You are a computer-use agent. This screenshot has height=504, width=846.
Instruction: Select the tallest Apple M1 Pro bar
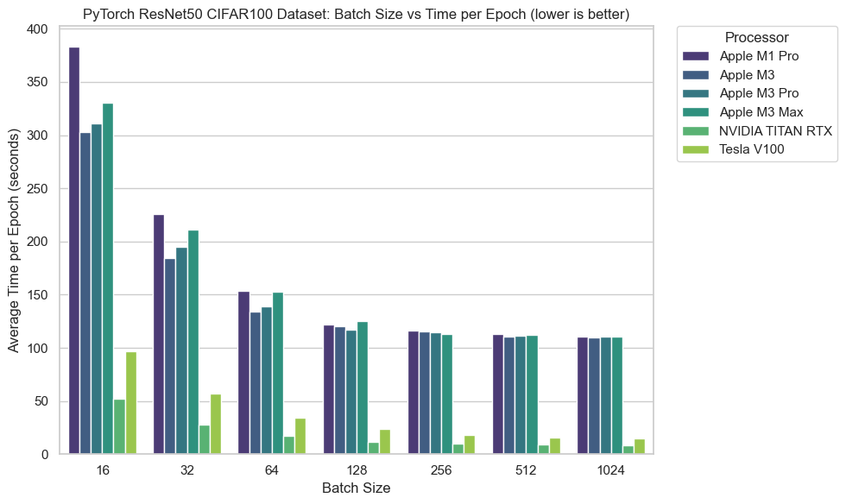[73, 250]
